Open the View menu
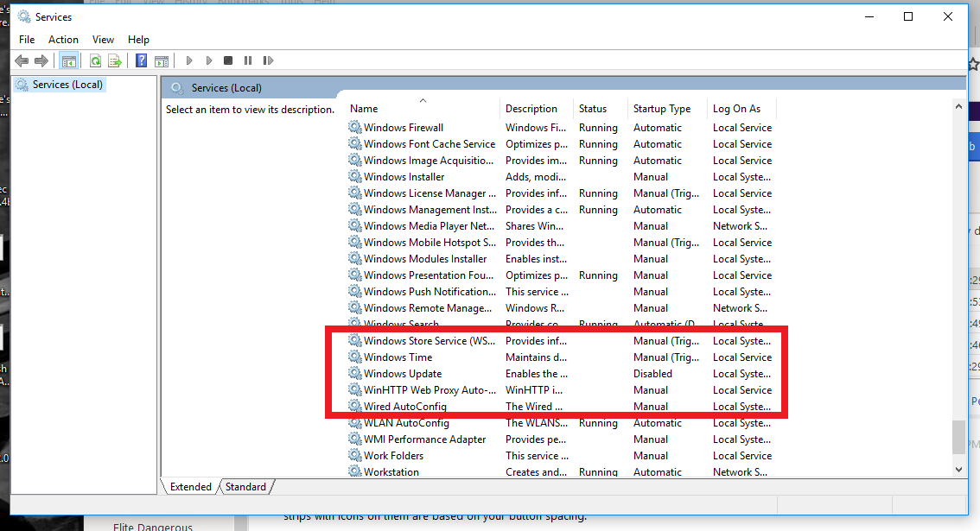Screen dimensions: 980x531 click(x=103, y=40)
